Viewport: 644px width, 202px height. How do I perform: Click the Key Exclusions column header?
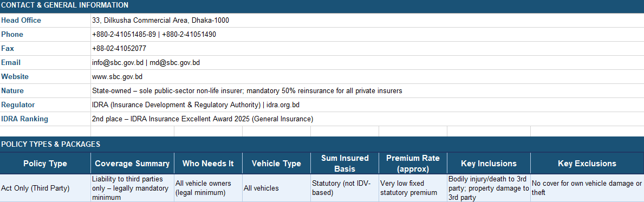(x=587, y=164)
